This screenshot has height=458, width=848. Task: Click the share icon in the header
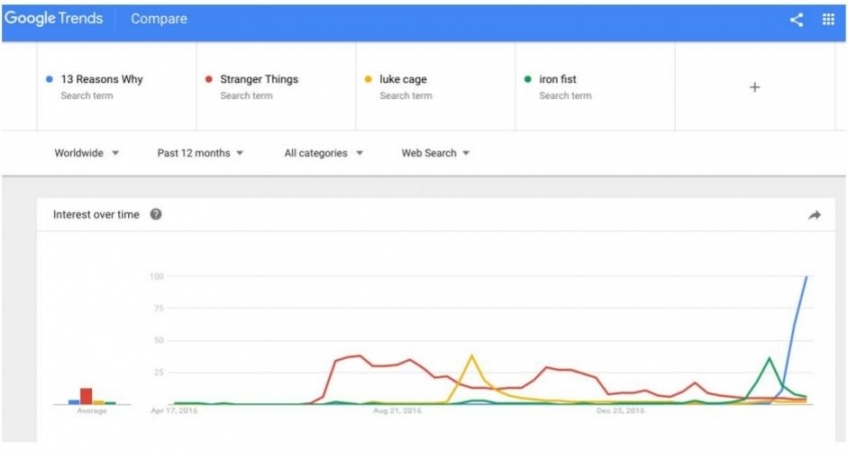(x=796, y=20)
